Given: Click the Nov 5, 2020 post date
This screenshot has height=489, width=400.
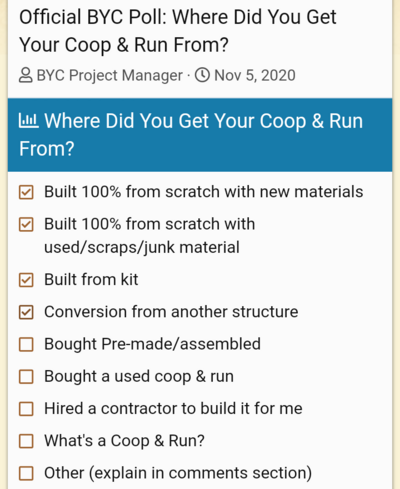Looking at the screenshot, I should pos(255,75).
